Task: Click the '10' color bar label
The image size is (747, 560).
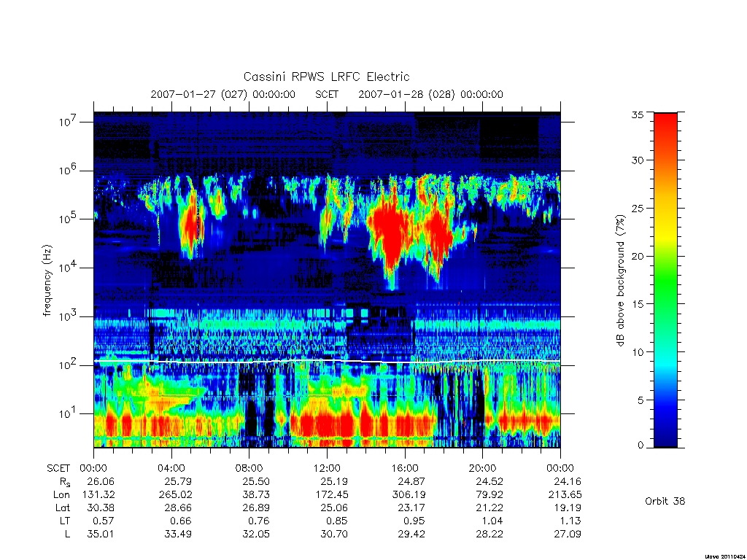Action: click(x=638, y=352)
